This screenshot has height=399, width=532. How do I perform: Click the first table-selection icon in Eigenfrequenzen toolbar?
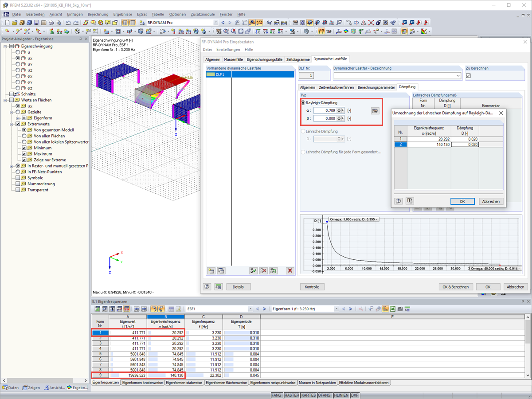(97, 308)
